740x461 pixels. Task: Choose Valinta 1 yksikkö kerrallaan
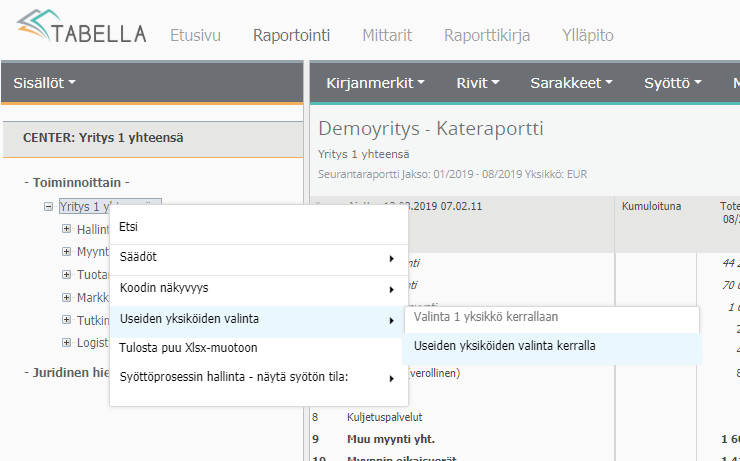(485, 316)
